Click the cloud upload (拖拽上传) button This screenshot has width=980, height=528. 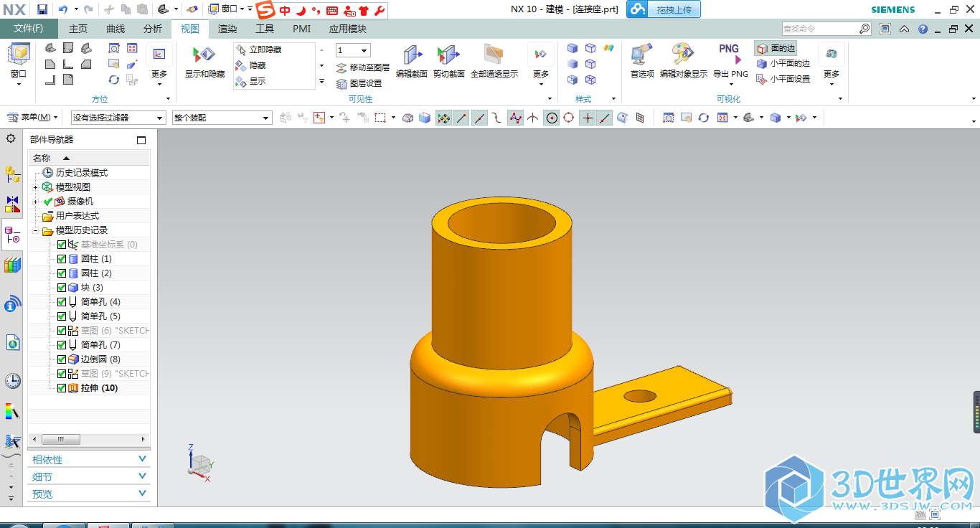(664, 9)
